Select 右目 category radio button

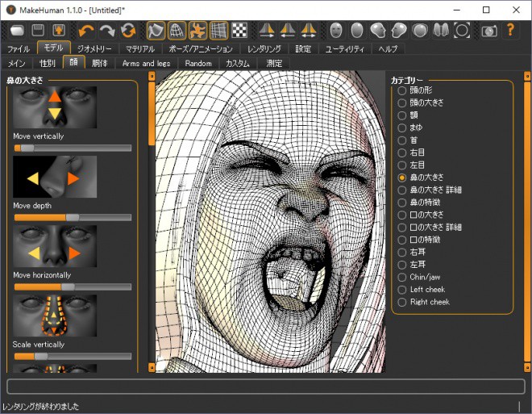pyautogui.click(x=402, y=153)
